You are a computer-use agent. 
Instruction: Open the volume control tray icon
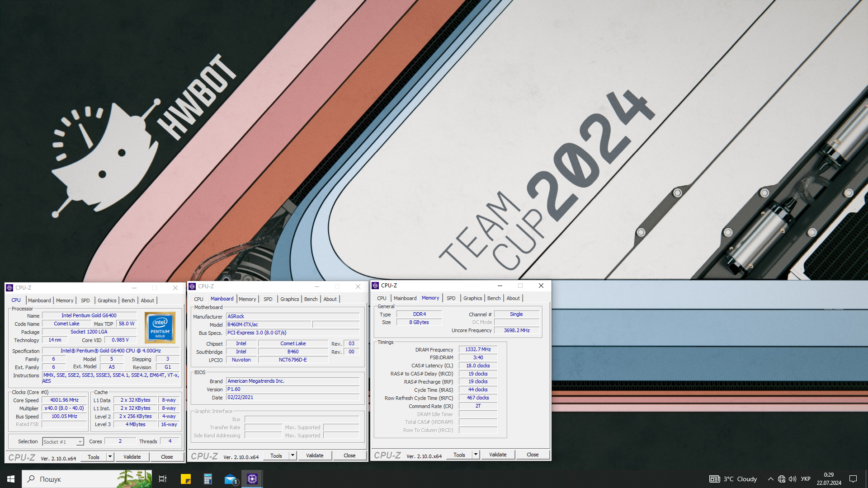click(x=792, y=479)
